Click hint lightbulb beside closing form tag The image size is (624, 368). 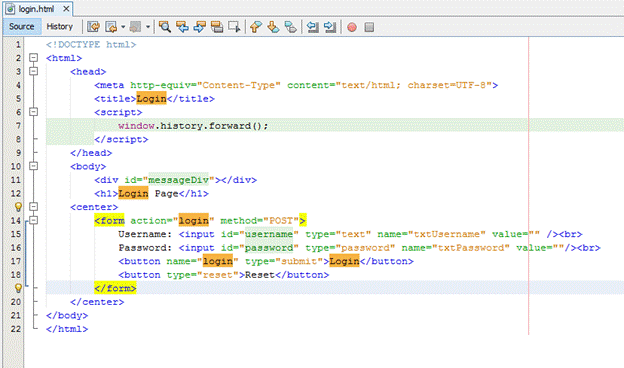(x=18, y=288)
